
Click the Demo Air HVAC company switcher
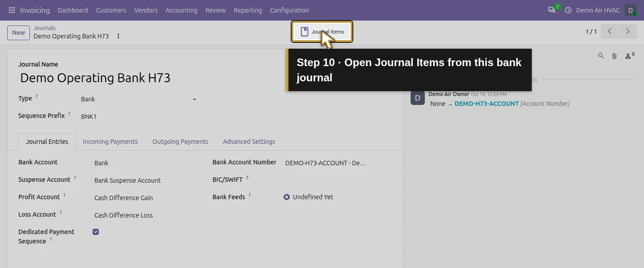[598, 10]
